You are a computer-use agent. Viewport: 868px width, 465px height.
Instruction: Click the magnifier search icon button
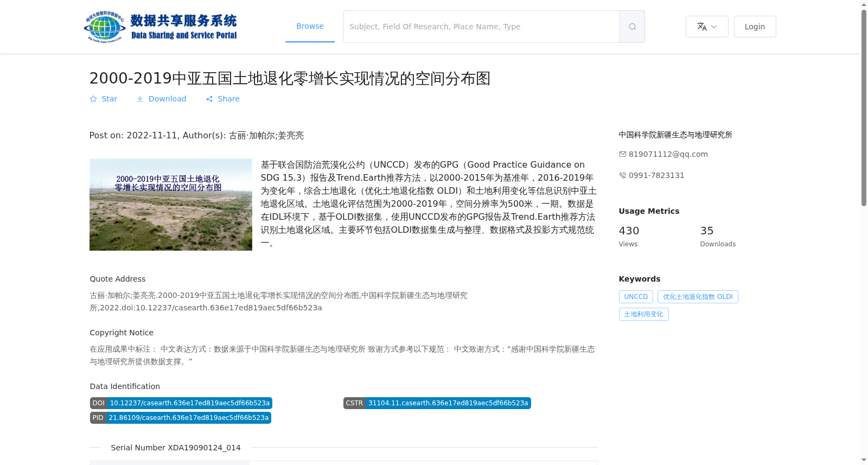(632, 27)
